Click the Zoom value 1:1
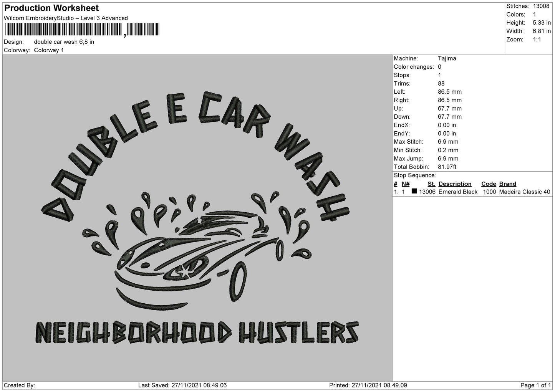Image resolution: width=555 pixels, height=392 pixels. pyautogui.click(x=537, y=40)
